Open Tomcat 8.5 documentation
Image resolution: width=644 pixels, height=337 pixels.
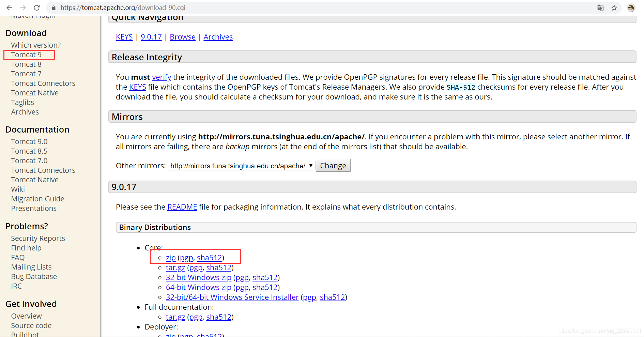pos(29,151)
